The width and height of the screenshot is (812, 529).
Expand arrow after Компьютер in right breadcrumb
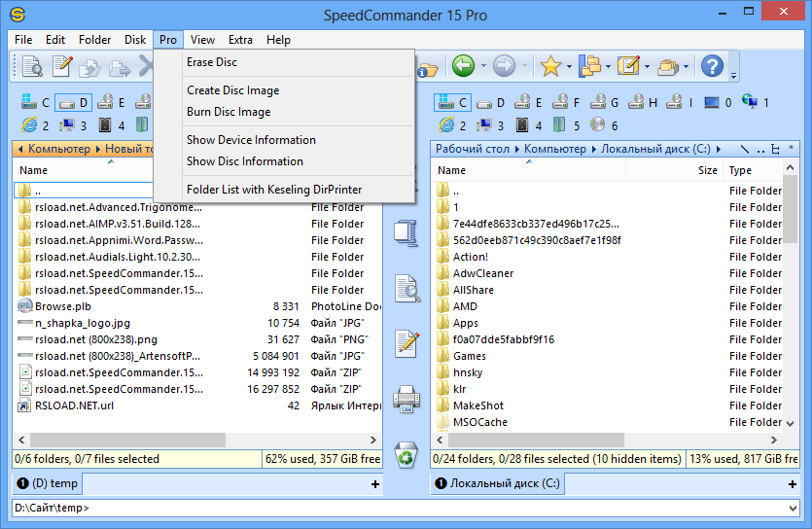(x=593, y=149)
